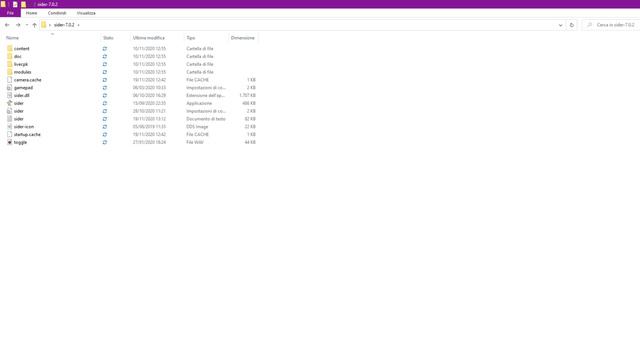Click sync status icon for content folder
Screen dimensions: 640x360
(x=105, y=49)
